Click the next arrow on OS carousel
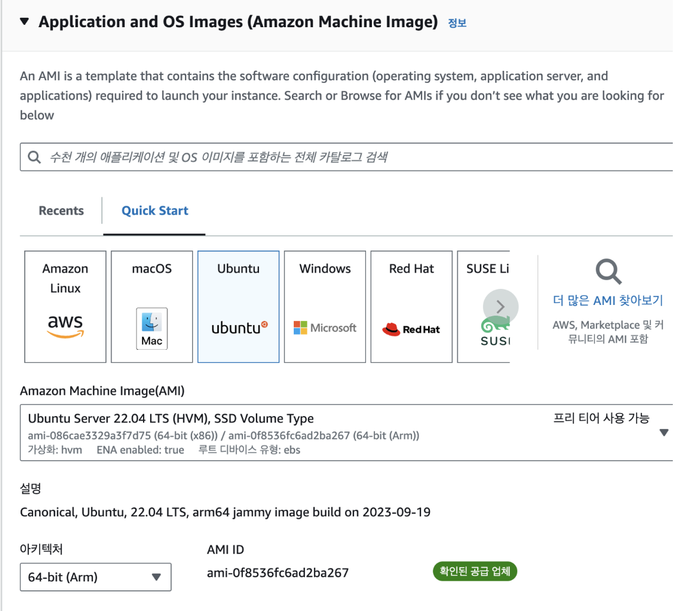This screenshot has height=611, width=700. [x=500, y=307]
